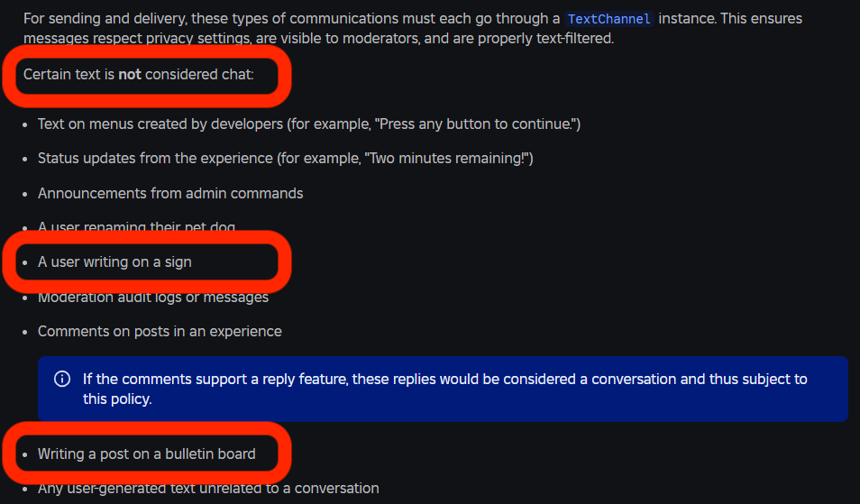This screenshot has height=504, width=860.
Task: Click the 'Certain text is not considered chat' line
Action: click(138, 75)
